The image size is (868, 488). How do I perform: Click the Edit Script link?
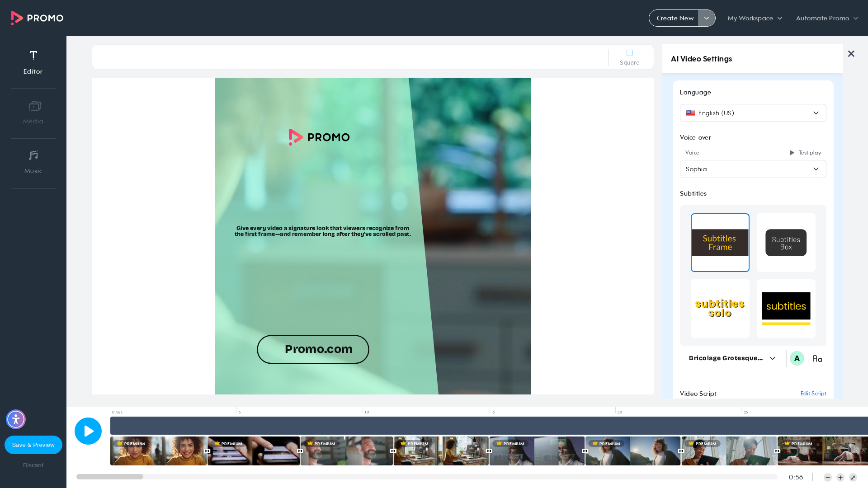[x=813, y=394]
